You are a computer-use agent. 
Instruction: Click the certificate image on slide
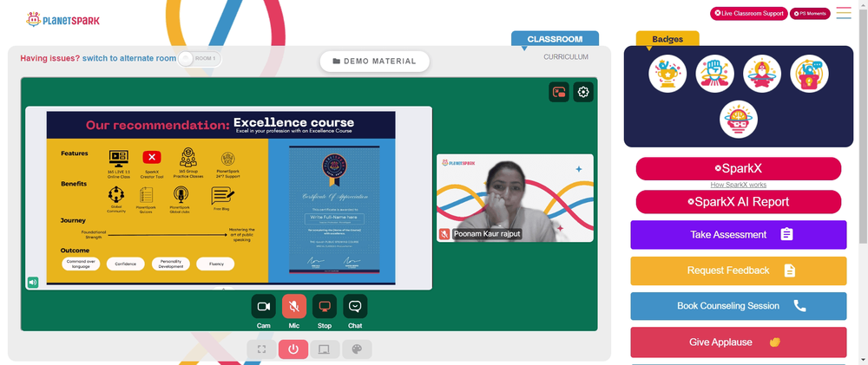[x=334, y=210]
